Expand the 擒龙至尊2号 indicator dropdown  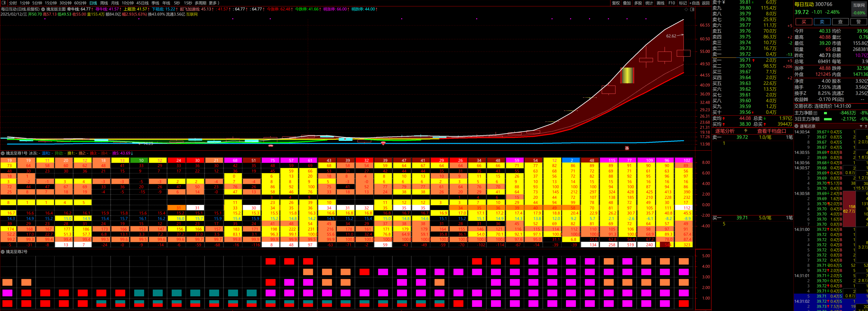(3, 252)
